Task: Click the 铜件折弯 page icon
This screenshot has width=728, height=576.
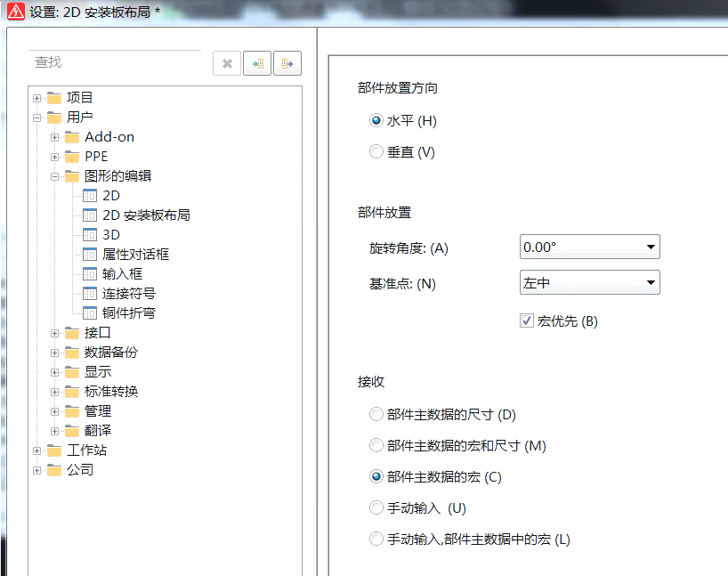Action: pyautogui.click(x=90, y=312)
